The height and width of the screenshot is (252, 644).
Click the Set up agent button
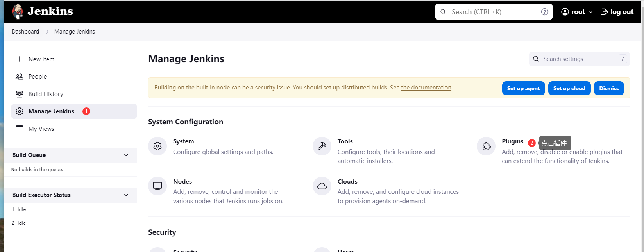[x=523, y=88]
